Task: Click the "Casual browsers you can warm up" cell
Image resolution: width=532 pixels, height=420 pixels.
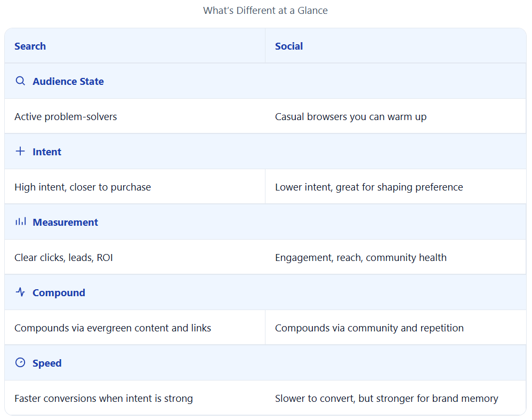Action: click(x=351, y=117)
